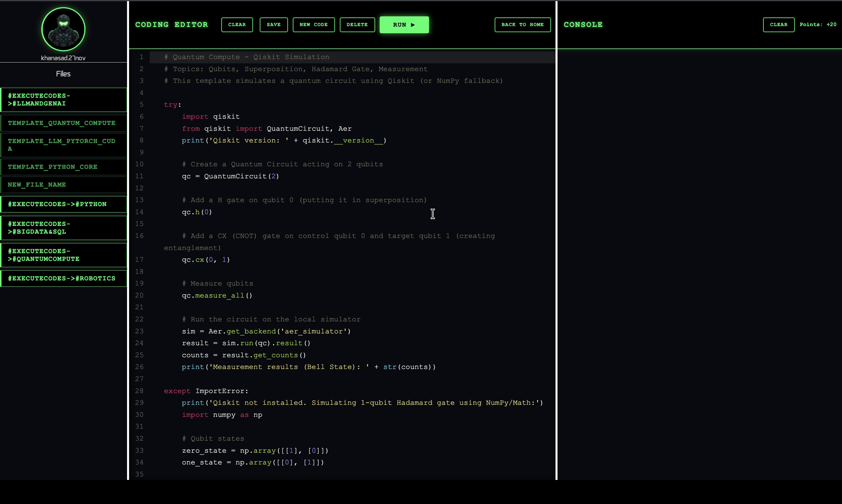Click the print 'Qiskit version' line

[284, 140]
